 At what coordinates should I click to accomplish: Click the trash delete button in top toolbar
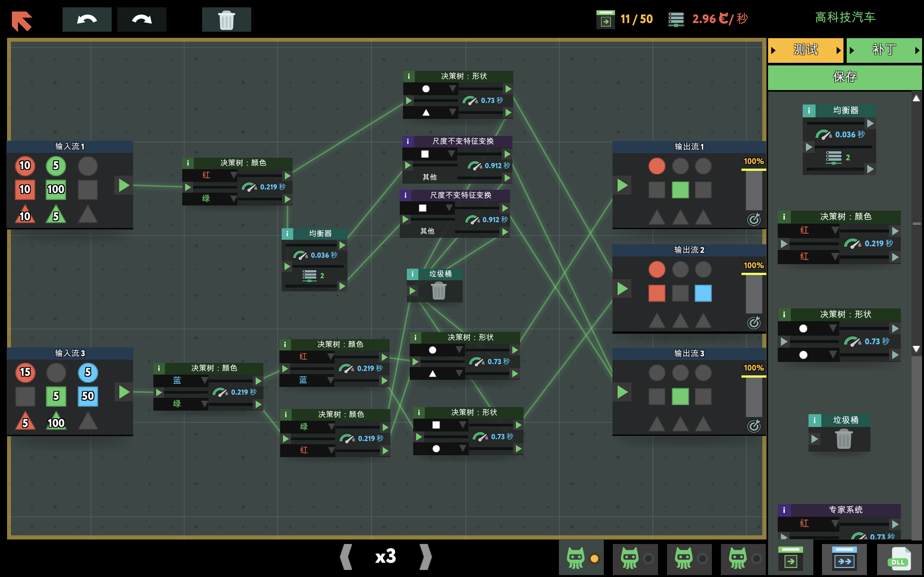pyautogui.click(x=227, y=20)
